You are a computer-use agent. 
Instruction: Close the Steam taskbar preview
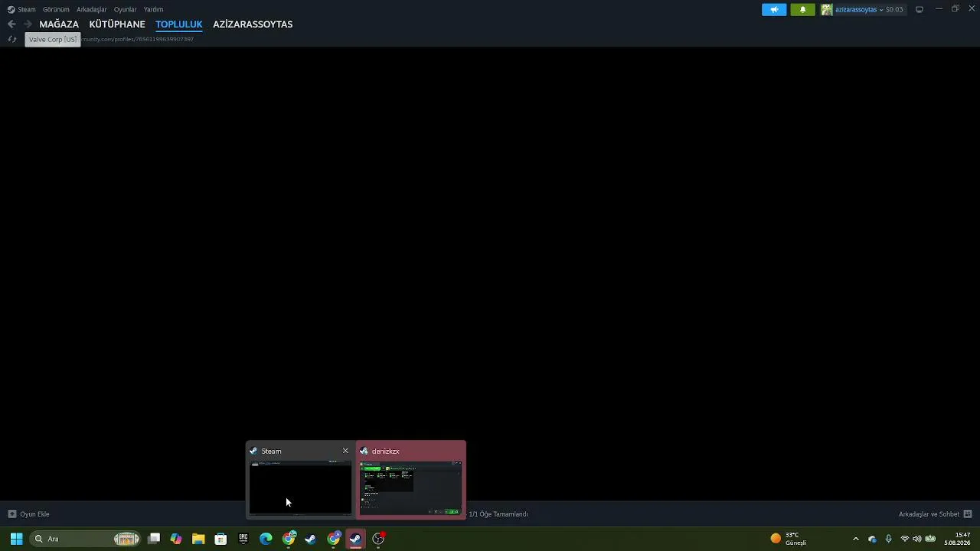pos(345,451)
